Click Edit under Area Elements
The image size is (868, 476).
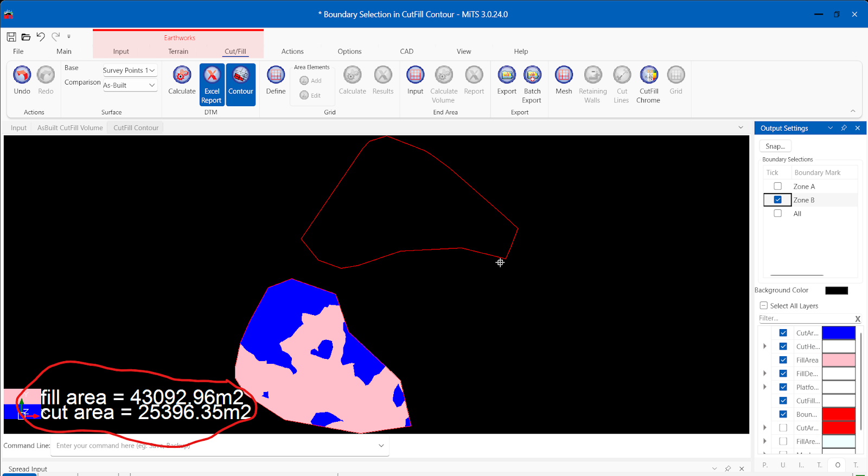310,95
